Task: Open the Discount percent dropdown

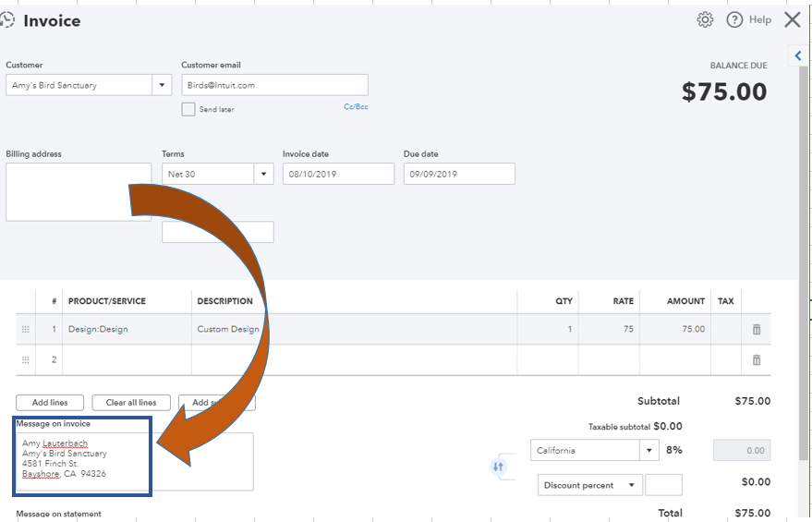Action: [632, 485]
